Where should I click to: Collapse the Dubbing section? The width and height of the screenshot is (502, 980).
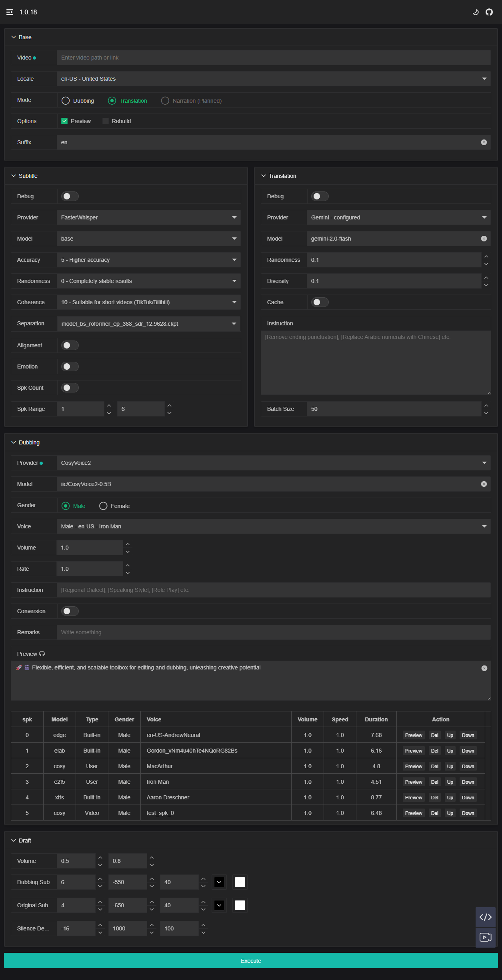[x=14, y=442]
